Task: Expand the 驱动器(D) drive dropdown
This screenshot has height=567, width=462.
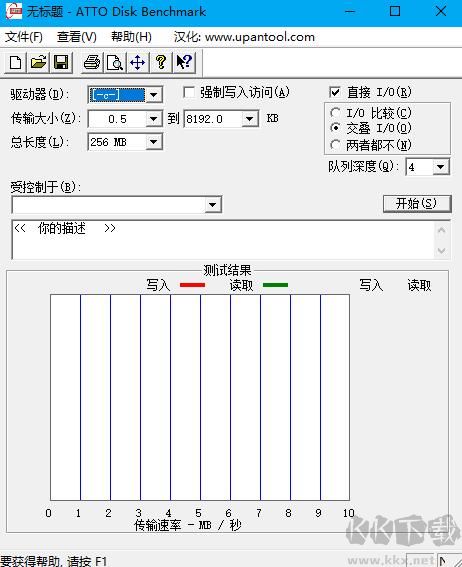Action: (x=154, y=95)
